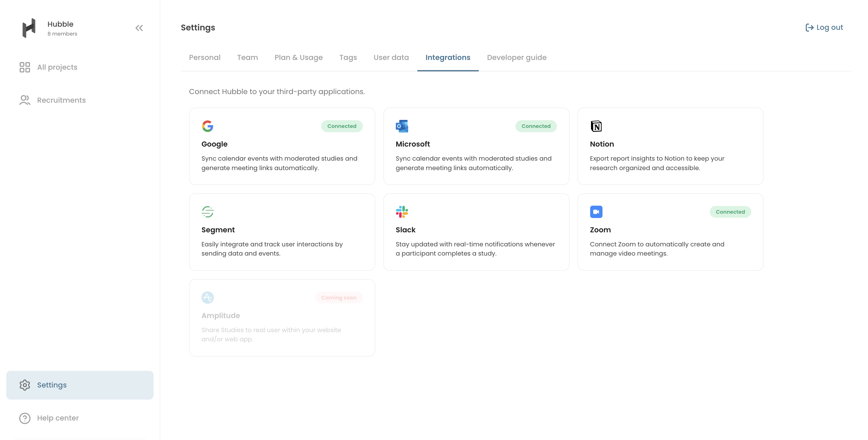Open the Notion integration title

click(x=602, y=144)
